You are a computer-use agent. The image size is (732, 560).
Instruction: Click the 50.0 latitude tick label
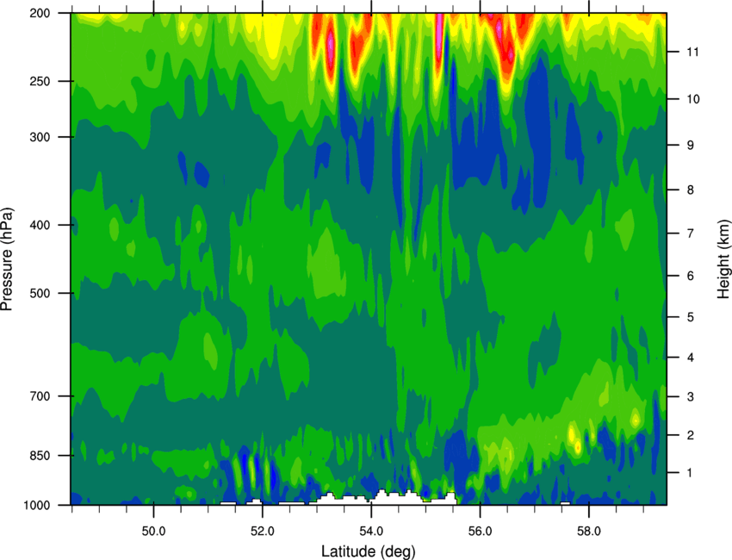click(x=153, y=532)
